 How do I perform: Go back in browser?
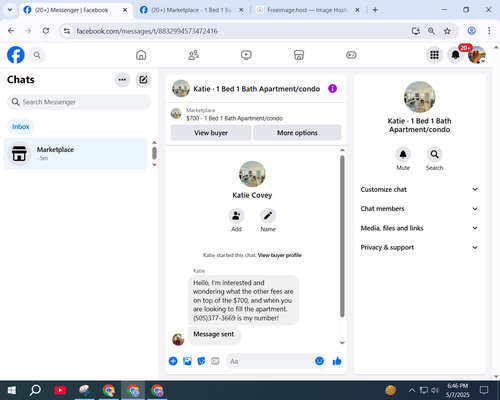11,31
